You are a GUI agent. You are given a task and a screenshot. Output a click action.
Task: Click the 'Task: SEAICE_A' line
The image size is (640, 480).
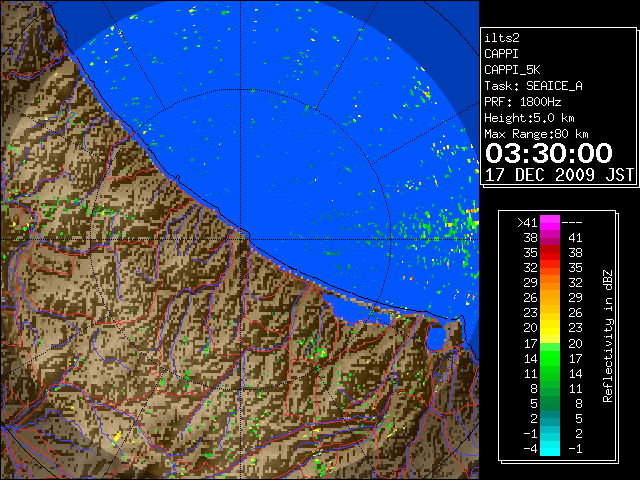533,86
